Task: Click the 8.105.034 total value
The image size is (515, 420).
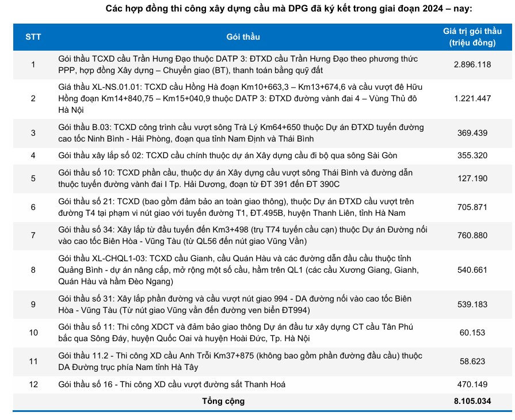Action: coord(472,401)
